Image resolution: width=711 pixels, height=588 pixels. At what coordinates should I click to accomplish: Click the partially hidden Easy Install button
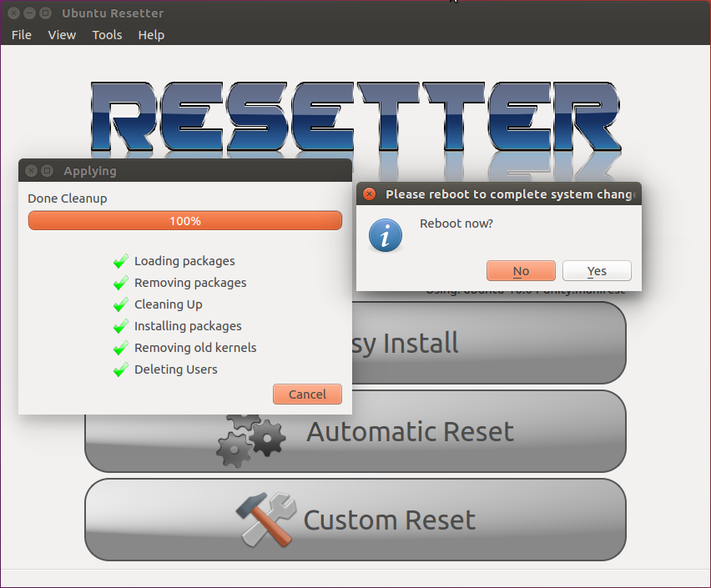pyautogui.click(x=489, y=343)
